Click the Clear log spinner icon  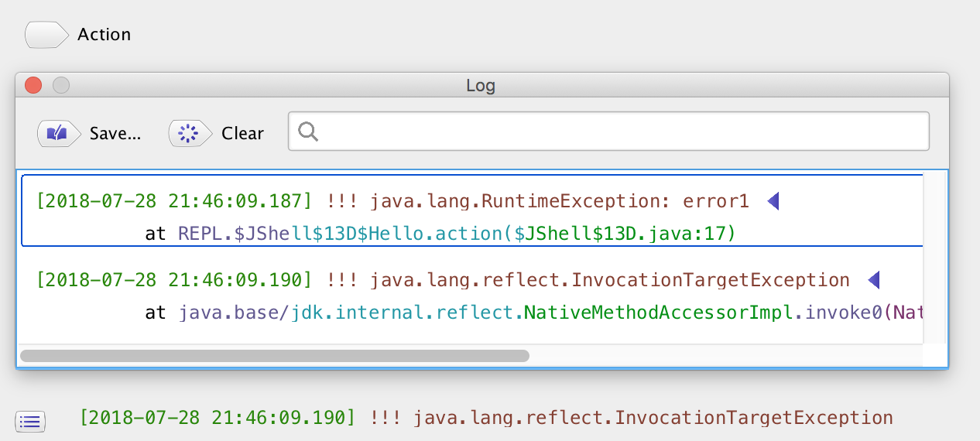pyautogui.click(x=190, y=134)
